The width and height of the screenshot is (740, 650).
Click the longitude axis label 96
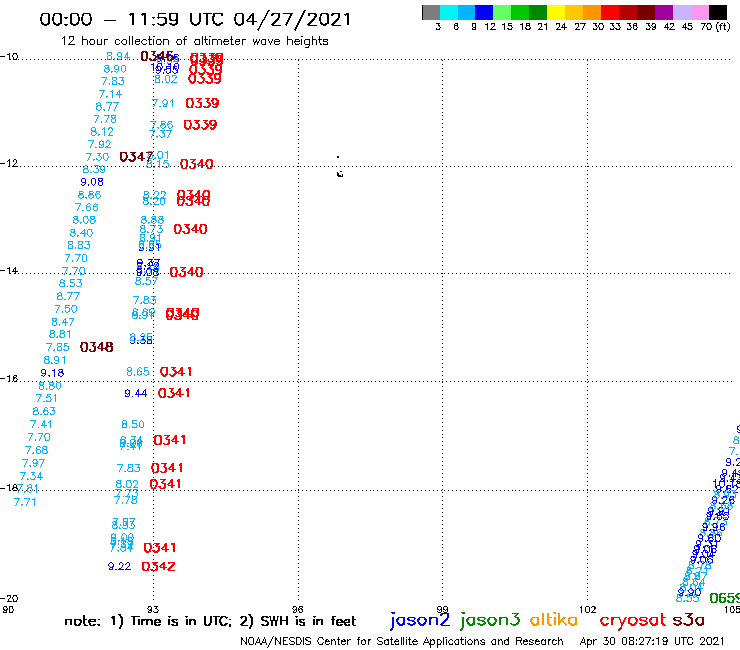click(x=298, y=609)
